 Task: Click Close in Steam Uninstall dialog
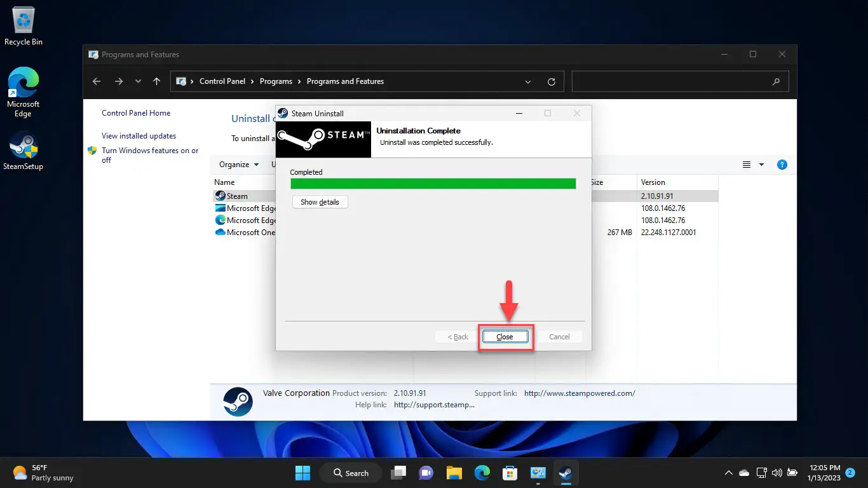click(x=505, y=337)
